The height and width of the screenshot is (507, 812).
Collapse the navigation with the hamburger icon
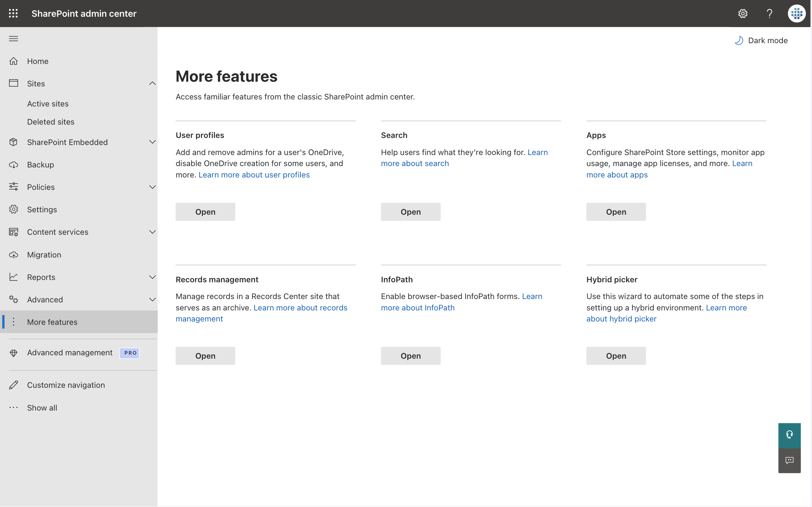click(13, 39)
